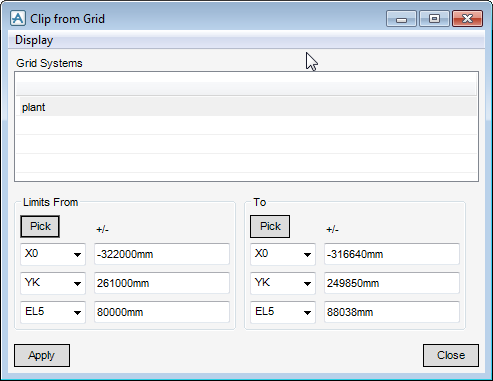
Task: Click the Apply button
Action: pos(42,355)
